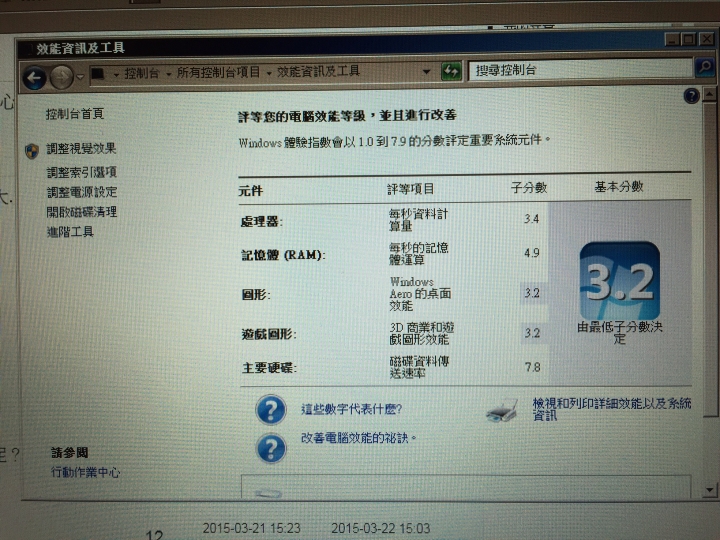Viewport: 720px width, 540px height.
Task: Click the shield icon beside 調整視覺效果
Action: (x=32, y=151)
